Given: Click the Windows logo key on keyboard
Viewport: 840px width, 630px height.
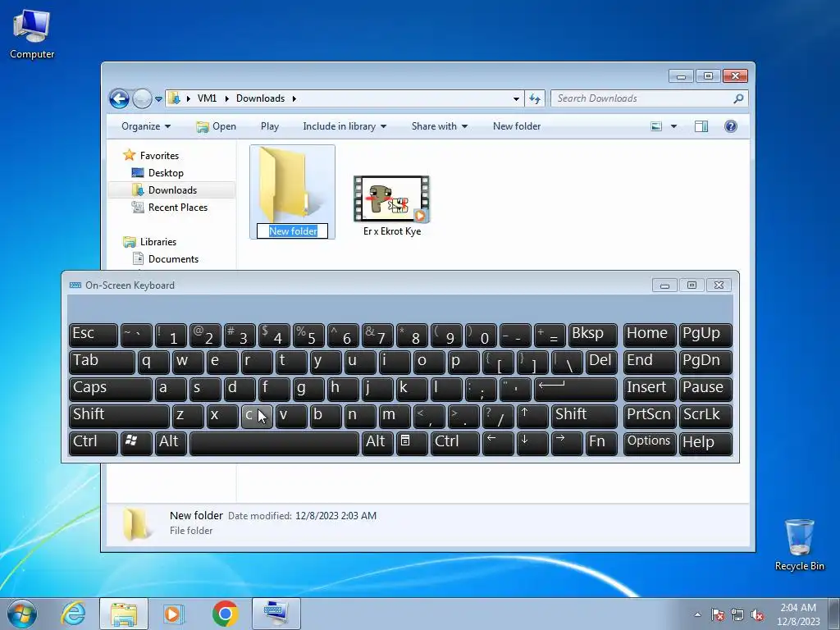Looking at the screenshot, I should (x=137, y=444).
